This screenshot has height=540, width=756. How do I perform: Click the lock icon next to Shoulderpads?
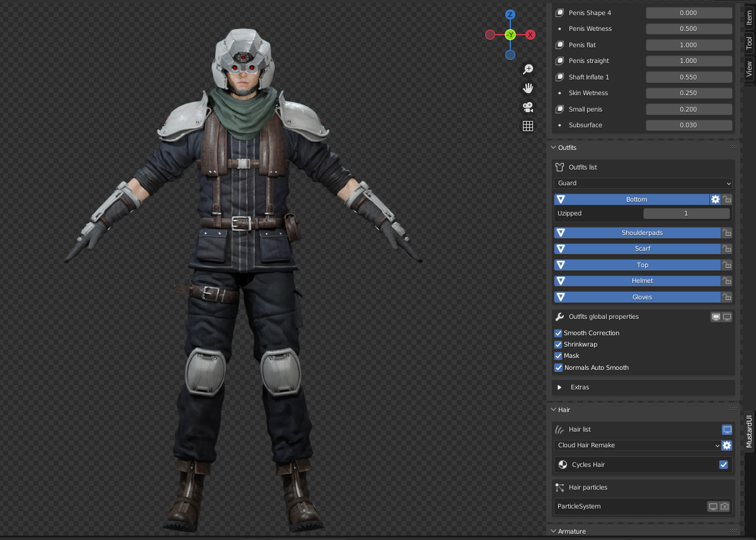tap(727, 233)
